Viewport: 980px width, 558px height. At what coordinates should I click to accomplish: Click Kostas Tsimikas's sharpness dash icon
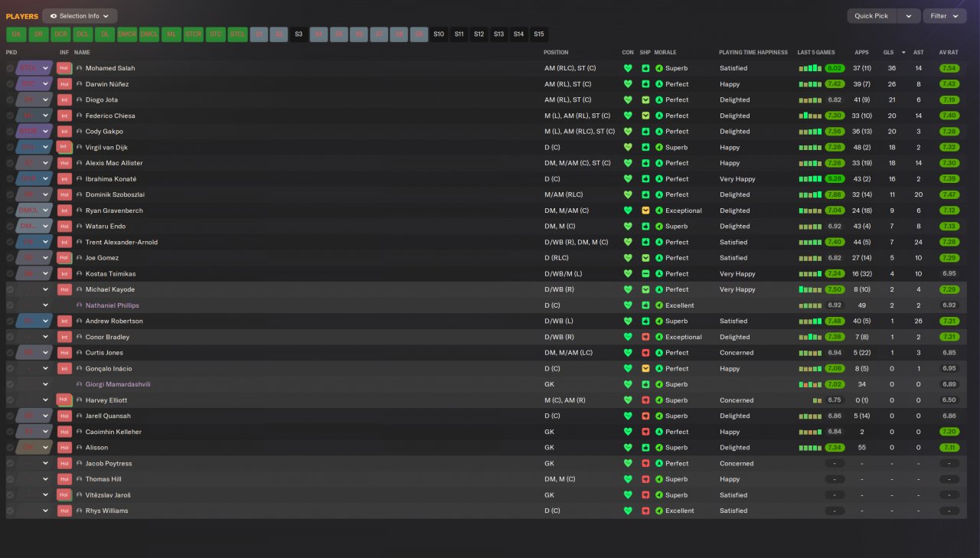(x=645, y=274)
